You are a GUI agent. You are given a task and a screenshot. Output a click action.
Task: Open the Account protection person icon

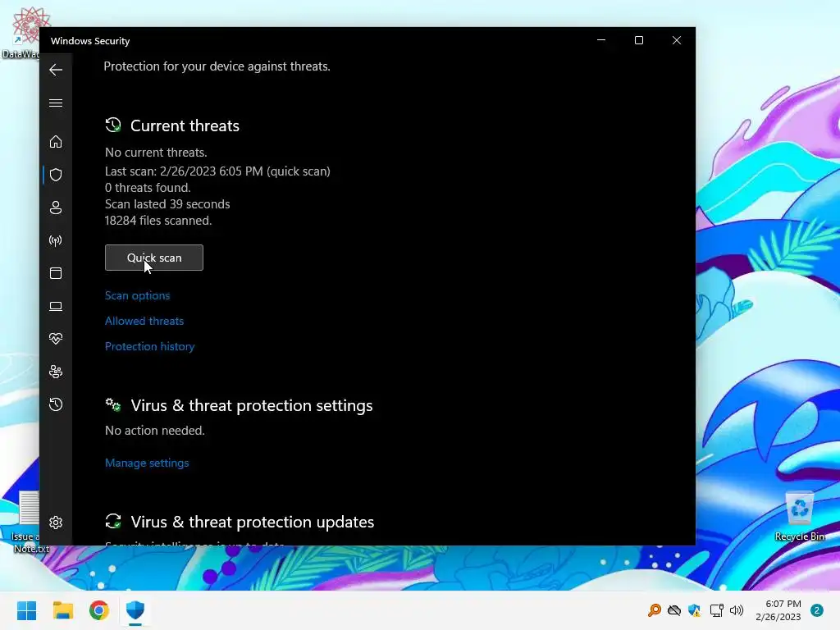pos(56,208)
